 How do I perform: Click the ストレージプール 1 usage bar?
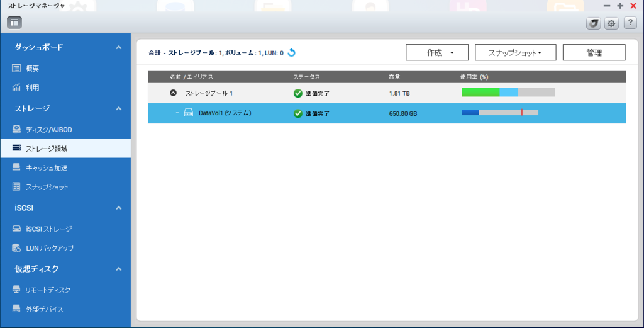point(508,92)
